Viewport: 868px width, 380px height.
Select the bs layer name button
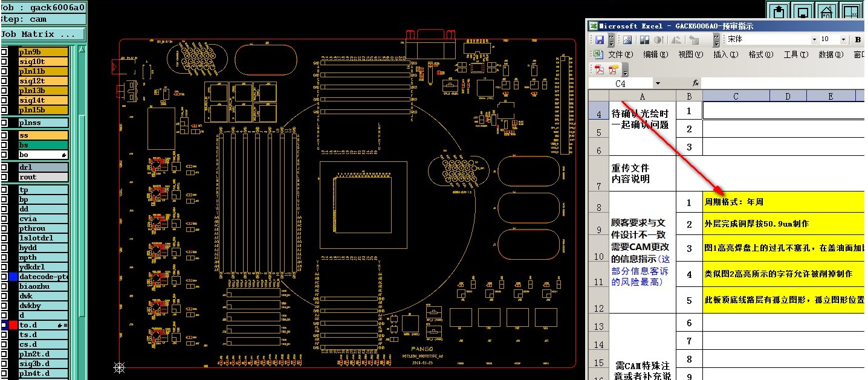[x=43, y=145]
